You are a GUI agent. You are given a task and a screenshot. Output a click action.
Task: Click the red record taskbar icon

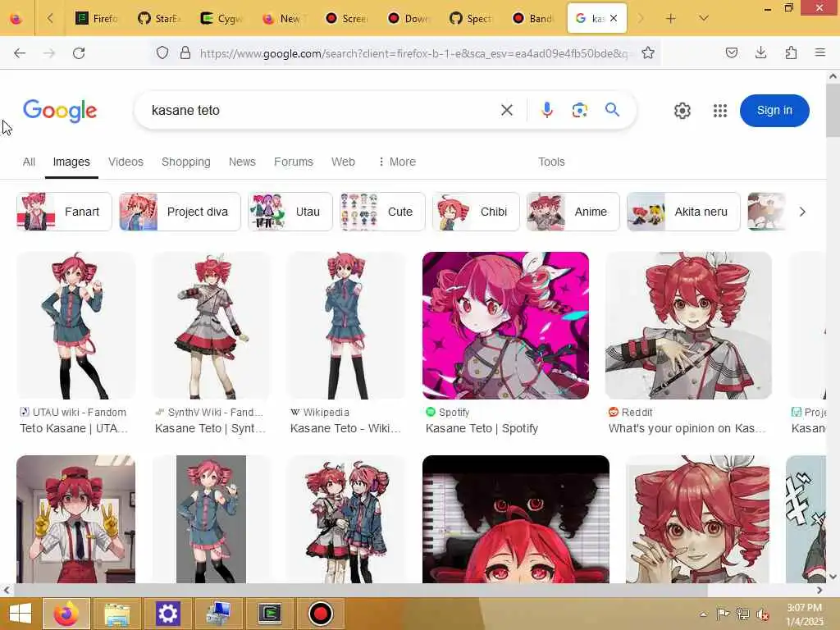click(321, 614)
